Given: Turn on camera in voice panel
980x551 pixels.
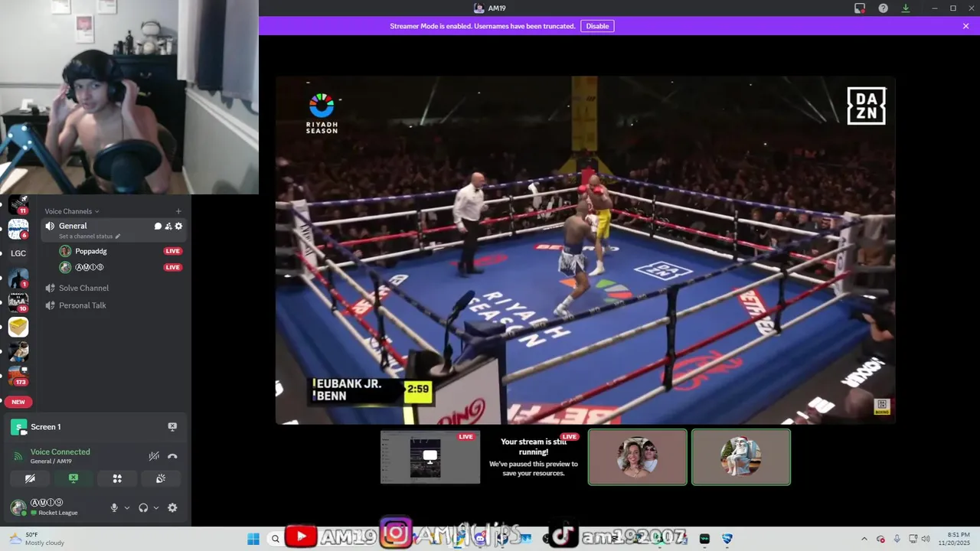Looking at the screenshot, I should point(30,478).
